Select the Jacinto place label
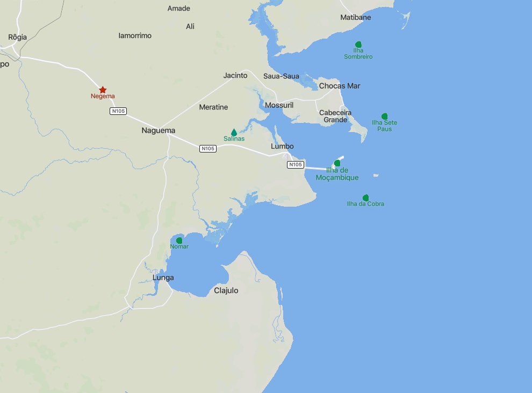This screenshot has height=393, width=532. [x=235, y=75]
